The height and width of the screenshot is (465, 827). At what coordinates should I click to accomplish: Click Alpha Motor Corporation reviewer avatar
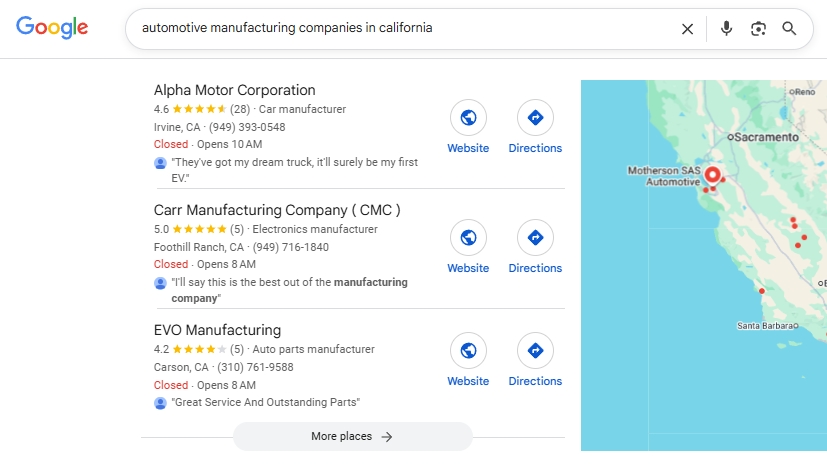click(x=160, y=162)
